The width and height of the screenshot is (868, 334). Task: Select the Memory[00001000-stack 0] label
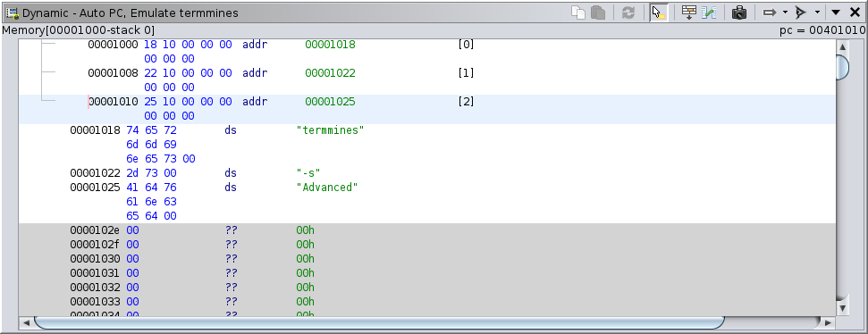pyautogui.click(x=79, y=29)
